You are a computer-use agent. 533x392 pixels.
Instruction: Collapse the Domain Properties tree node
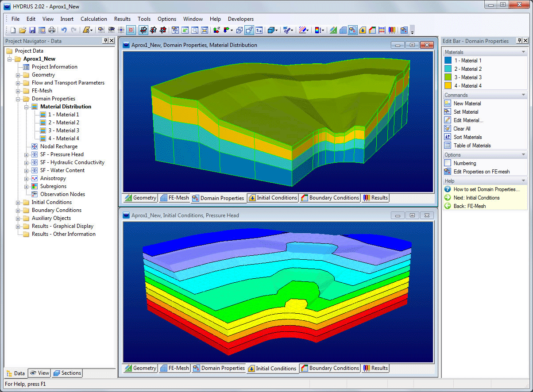[x=18, y=99]
